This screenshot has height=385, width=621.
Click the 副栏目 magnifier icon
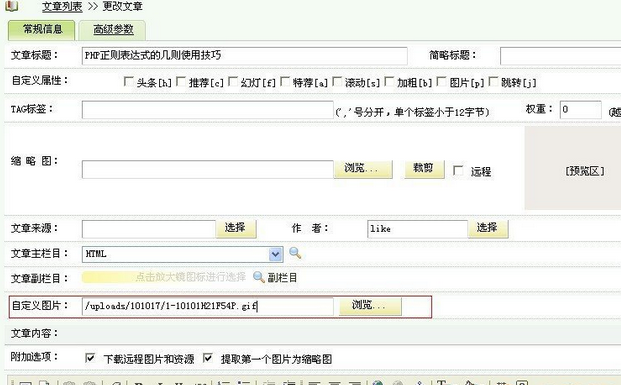[x=259, y=277]
